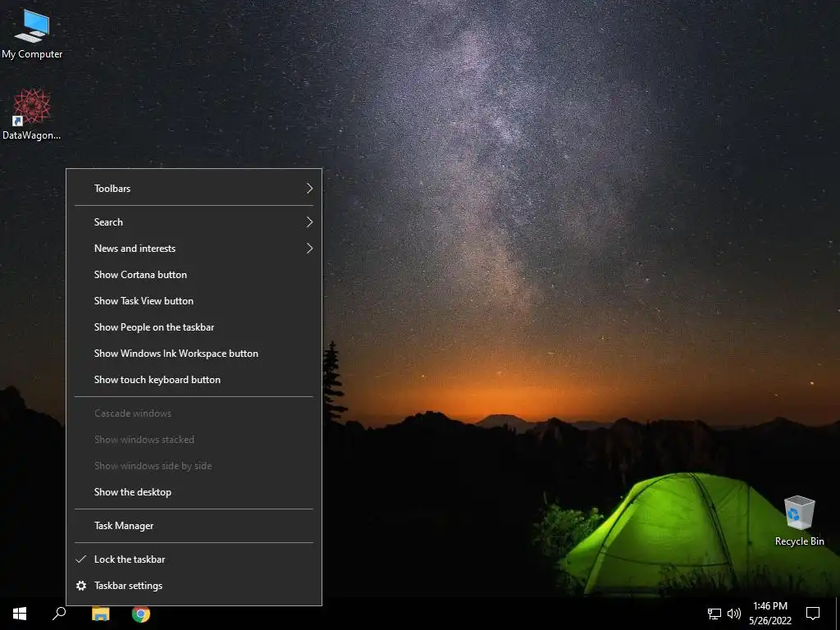Click the Show desktop sliver at taskbar end

[x=838, y=614]
